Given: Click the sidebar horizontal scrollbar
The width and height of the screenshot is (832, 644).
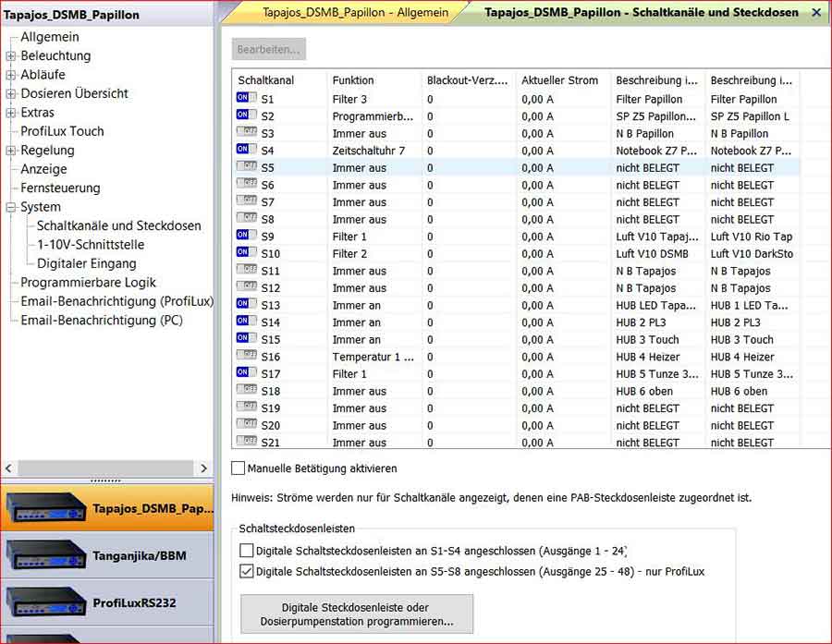Looking at the screenshot, I should pyautogui.click(x=106, y=468).
